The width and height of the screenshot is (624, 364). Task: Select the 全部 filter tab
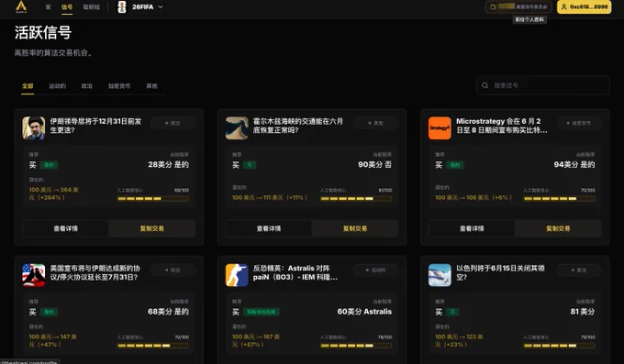(x=28, y=86)
